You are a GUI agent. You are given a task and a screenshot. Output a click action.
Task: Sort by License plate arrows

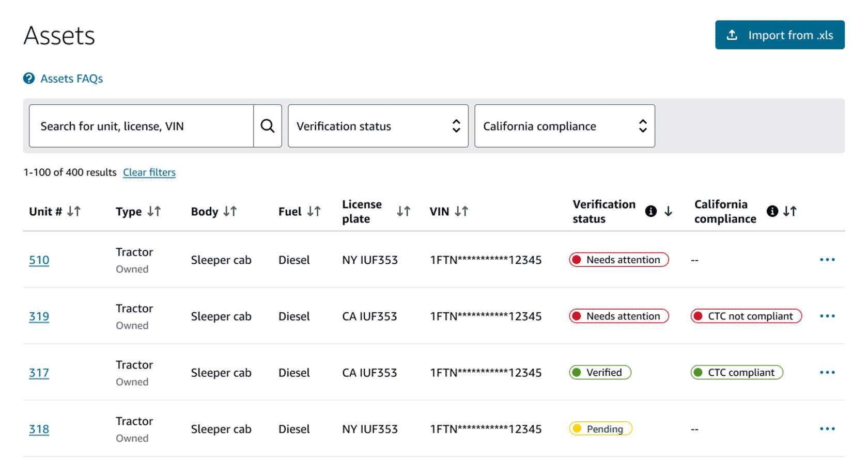tap(404, 212)
